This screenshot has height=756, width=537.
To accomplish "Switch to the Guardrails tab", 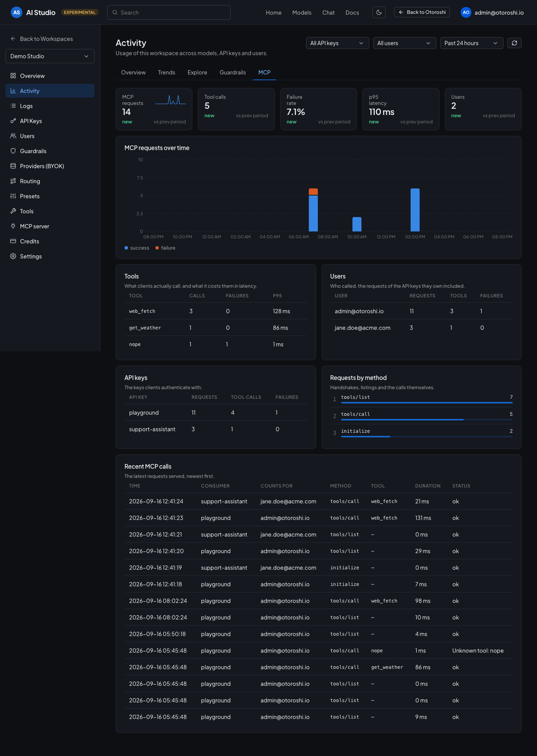I will pyautogui.click(x=233, y=73).
